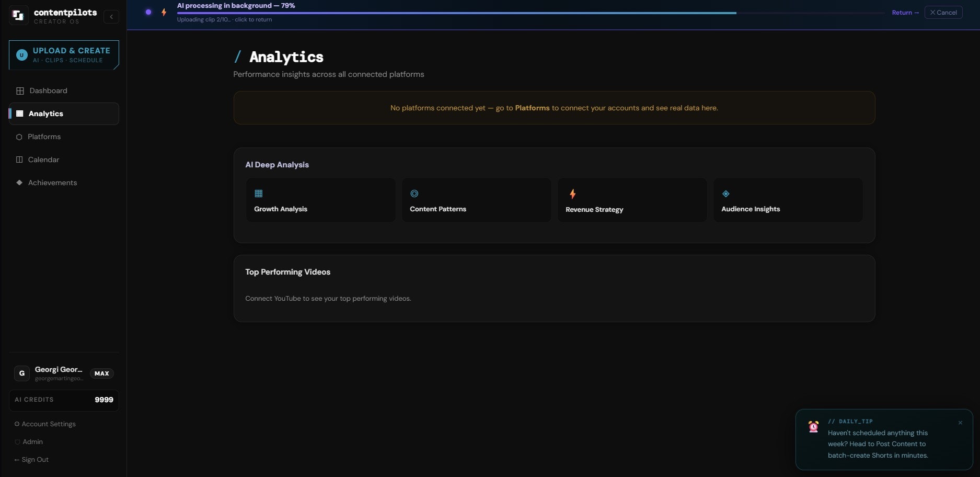Open the Upload & Create button

pos(64,55)
